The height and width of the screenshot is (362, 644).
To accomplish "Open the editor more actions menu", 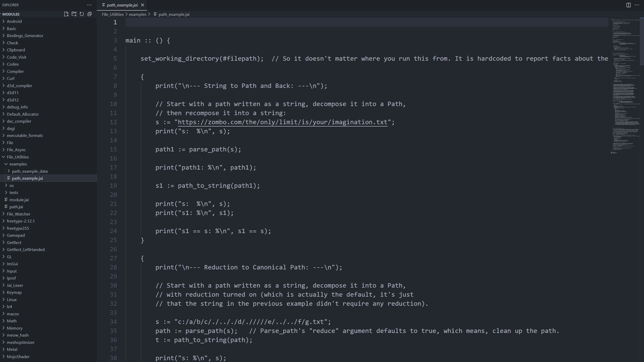I will click(637, 5).
